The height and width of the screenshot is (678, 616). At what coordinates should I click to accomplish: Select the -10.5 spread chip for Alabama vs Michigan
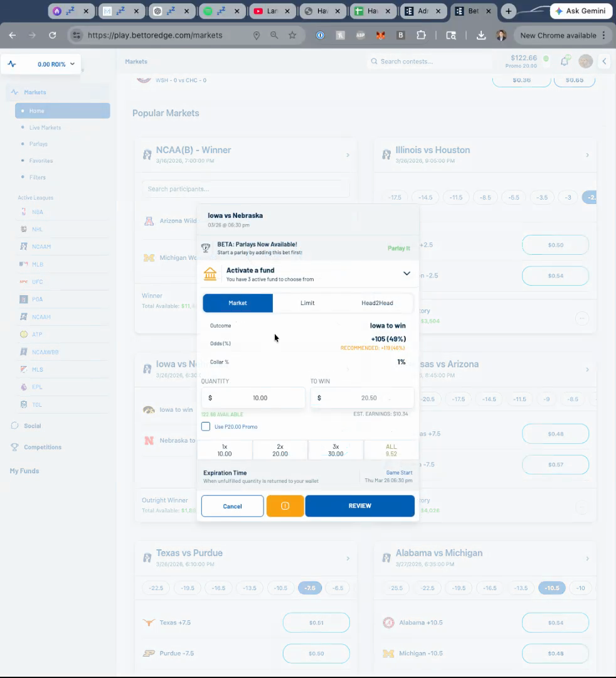[551, 588]
